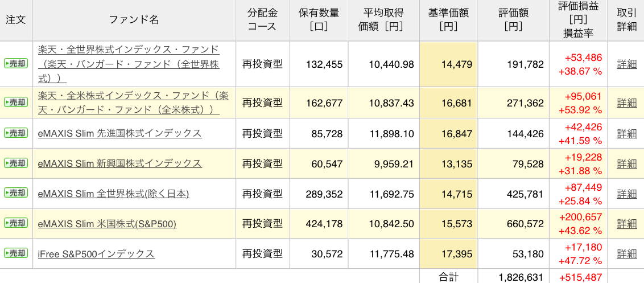View 詳細 for eMAXIS Slim 先進国株式 row
644x283 pixels.
click(627, 133)
